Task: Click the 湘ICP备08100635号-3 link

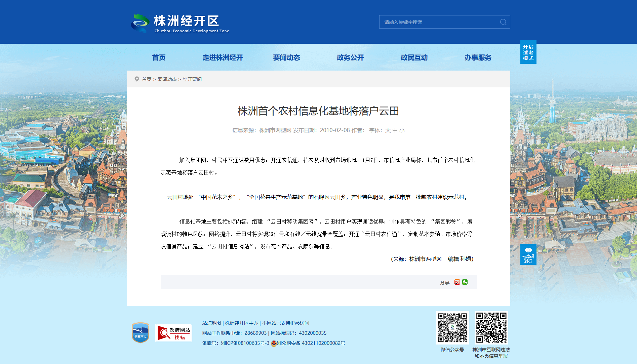Action: point(245,343)
